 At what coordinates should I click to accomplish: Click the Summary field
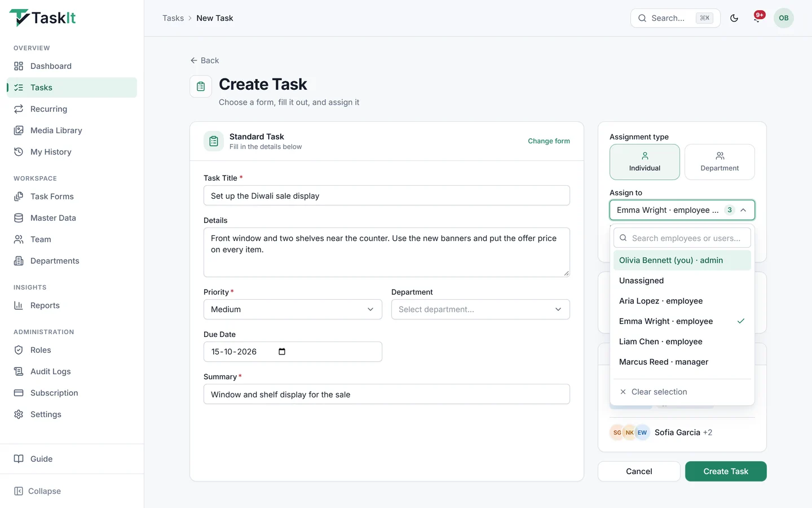(387, 394)
